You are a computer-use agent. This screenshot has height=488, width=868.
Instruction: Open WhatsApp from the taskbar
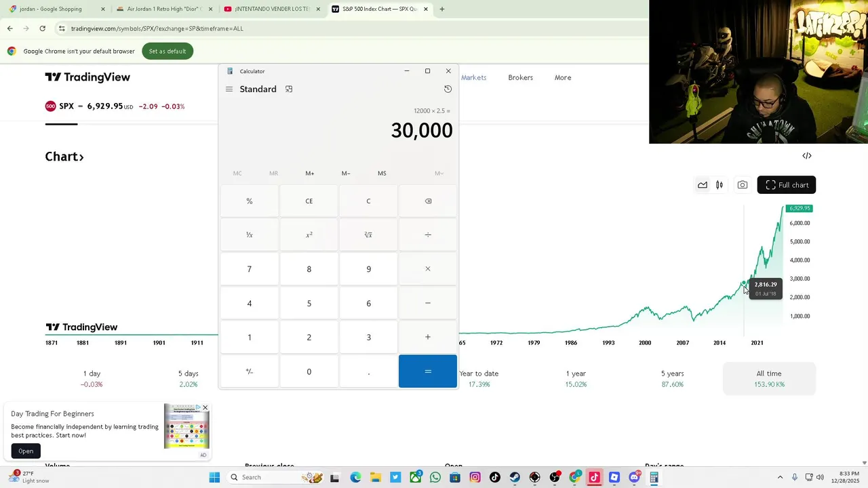point(435,478)
